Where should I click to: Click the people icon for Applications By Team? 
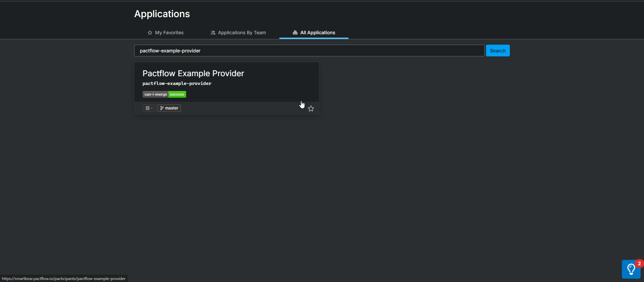(213, 33)
